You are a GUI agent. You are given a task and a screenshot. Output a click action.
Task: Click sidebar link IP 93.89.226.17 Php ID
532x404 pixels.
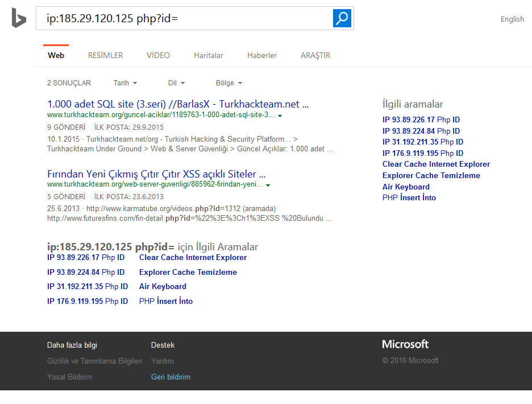click(421, 119)
